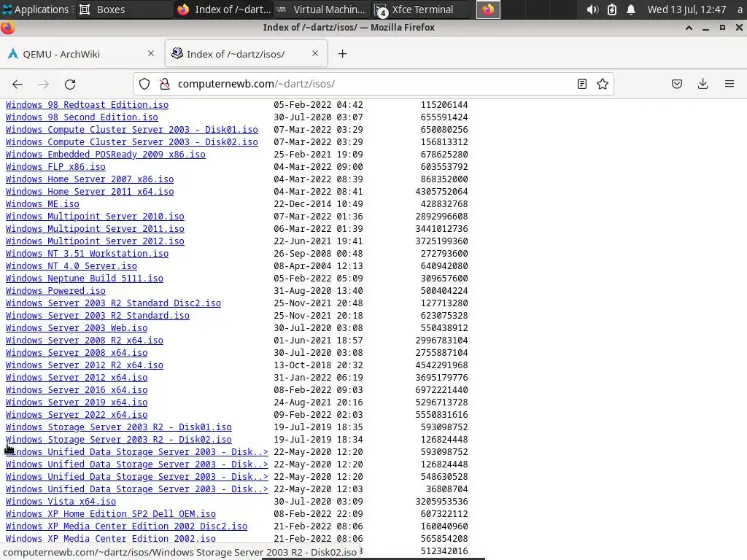Open the Firefox application hamburger menu

[729, 85]
